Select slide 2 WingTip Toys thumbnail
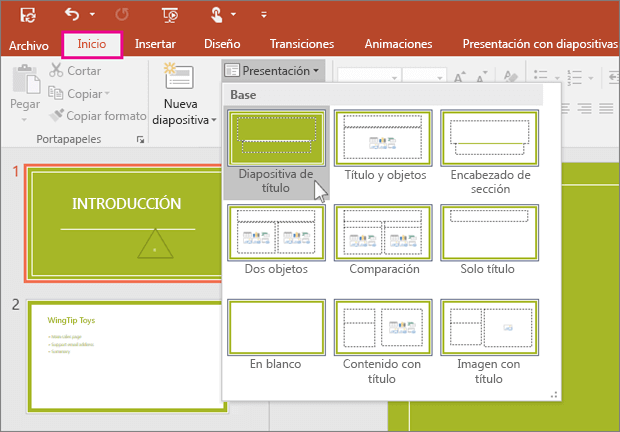The image size is (620, 432). tap(127, 357)
